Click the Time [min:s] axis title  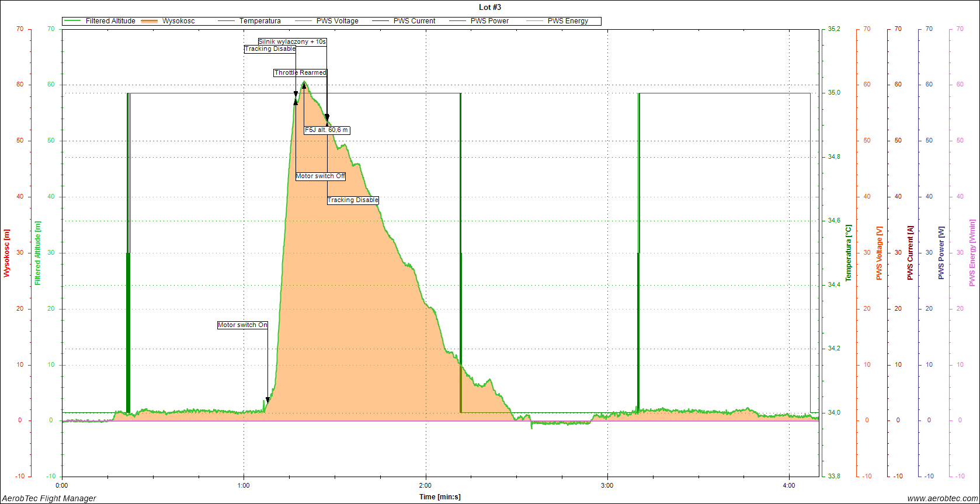tap(440, 497)
